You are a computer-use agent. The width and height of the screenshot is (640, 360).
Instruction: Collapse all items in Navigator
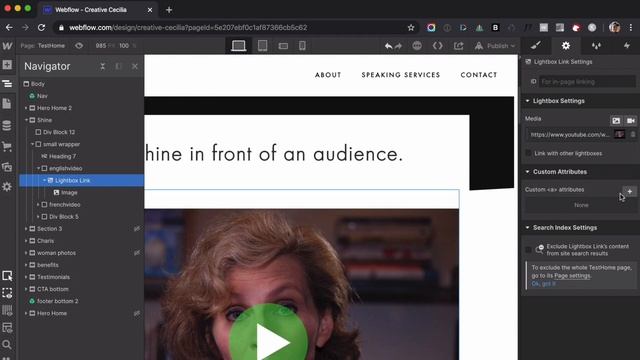(102, 66)
